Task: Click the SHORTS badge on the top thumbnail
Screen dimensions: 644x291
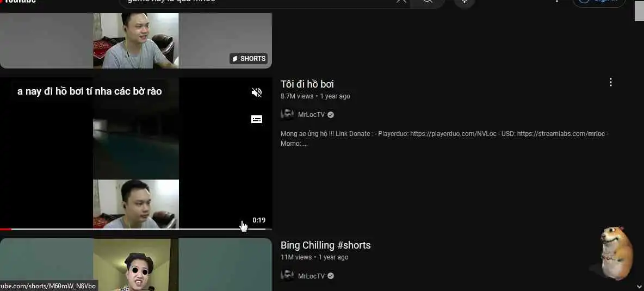Action: (249, 59)
